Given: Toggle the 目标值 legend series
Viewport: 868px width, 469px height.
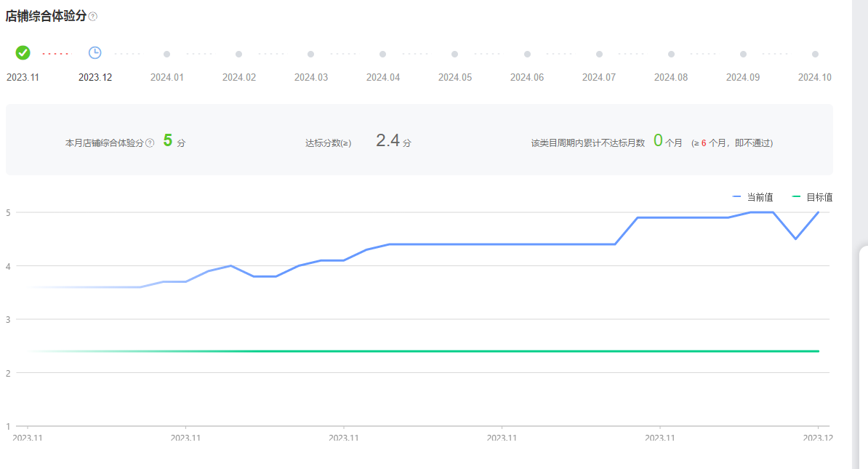Looking at the screenshot, I should coord(812,197).
